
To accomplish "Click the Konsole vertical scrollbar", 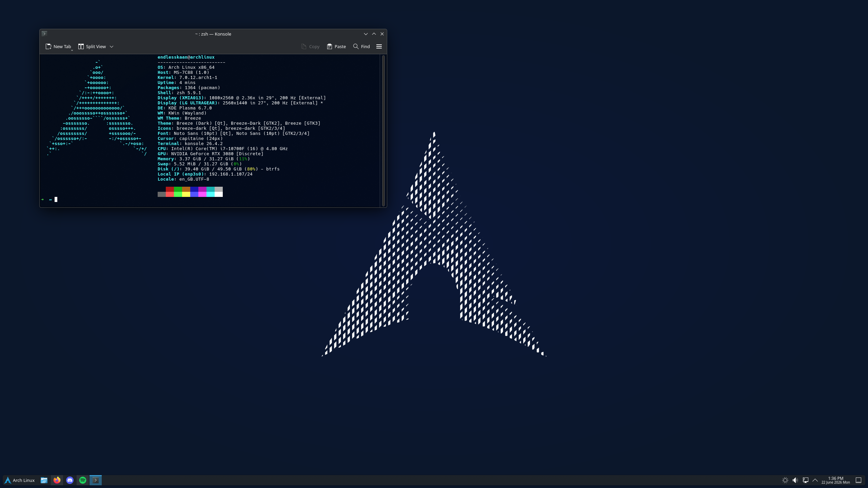I will coord(383,130).
